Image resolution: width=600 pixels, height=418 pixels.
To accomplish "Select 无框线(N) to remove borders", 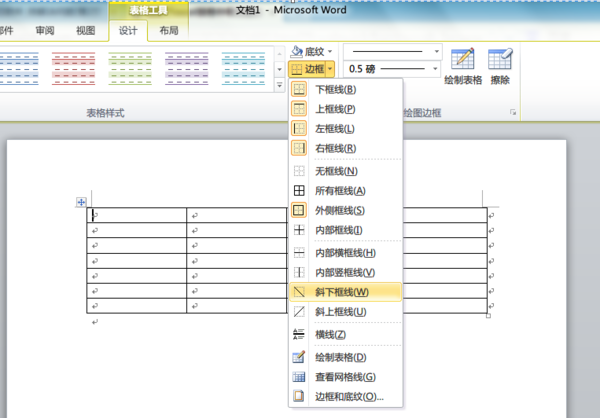I will tap(346, 171).
